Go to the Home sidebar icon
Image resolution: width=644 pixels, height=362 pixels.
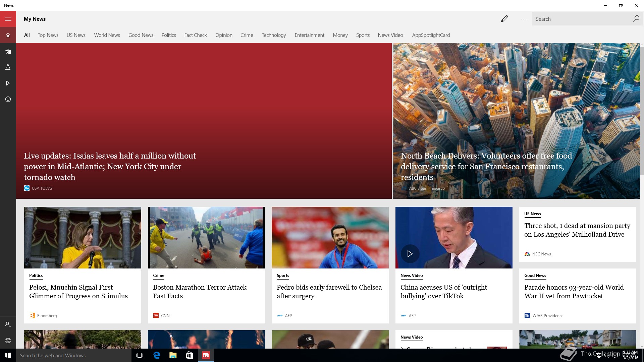[8, 35]
